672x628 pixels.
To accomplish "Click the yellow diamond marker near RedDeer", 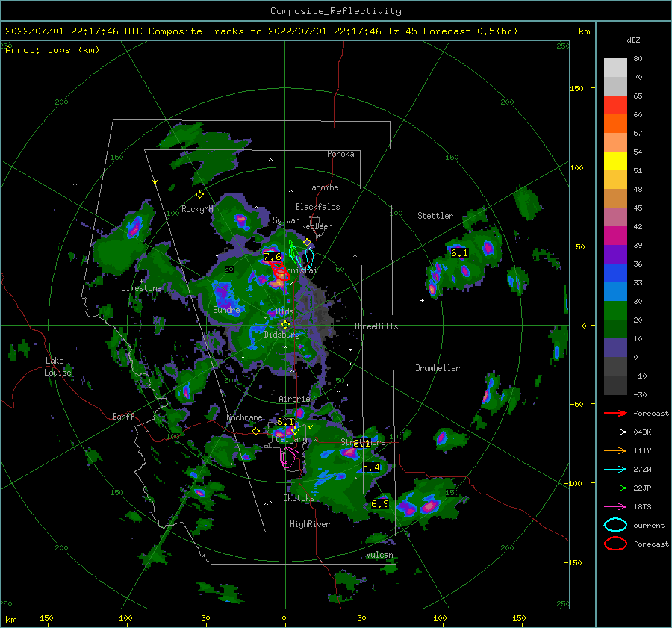I will coord(307,243).
